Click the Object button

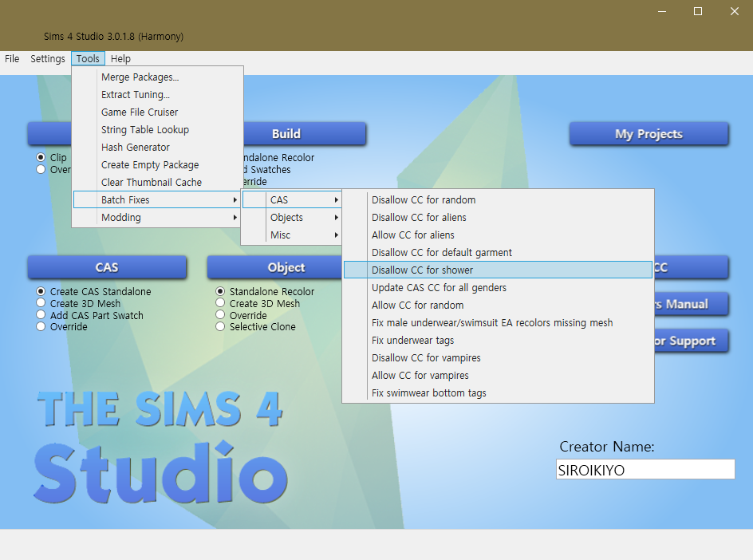pyautogui.click(x=274, y=267)
